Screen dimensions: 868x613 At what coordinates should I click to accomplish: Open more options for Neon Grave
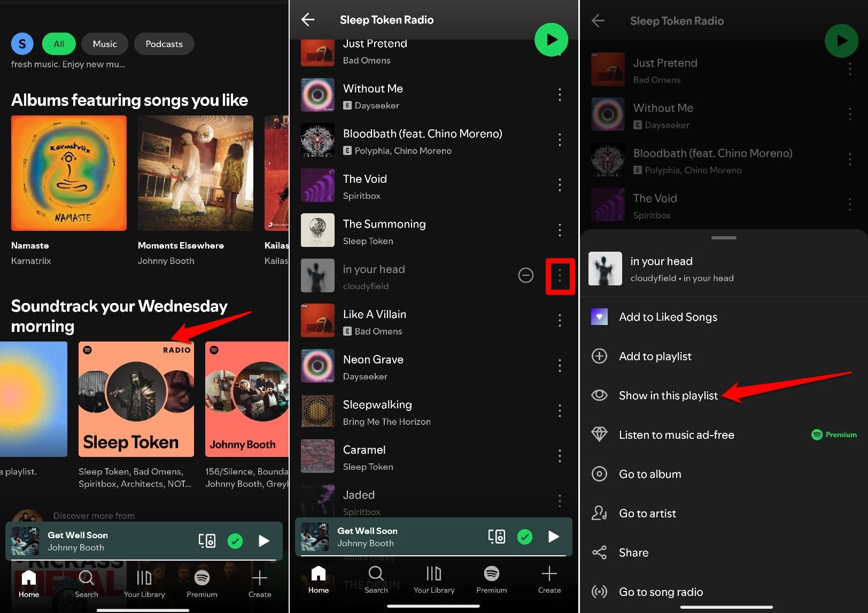560,366
